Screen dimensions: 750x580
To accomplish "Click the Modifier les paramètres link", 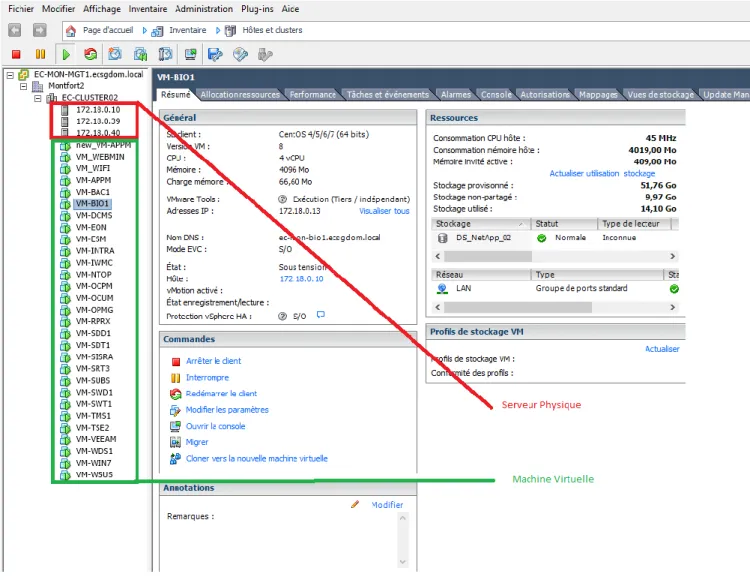I will click(x=227, y=410).
